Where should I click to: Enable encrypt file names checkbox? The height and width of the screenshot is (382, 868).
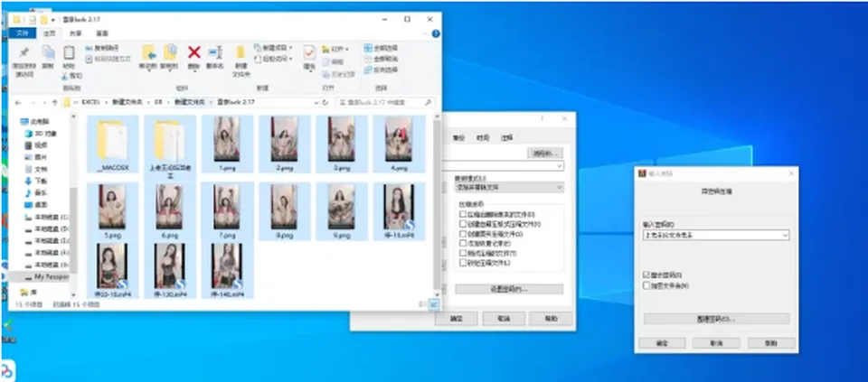646,285
